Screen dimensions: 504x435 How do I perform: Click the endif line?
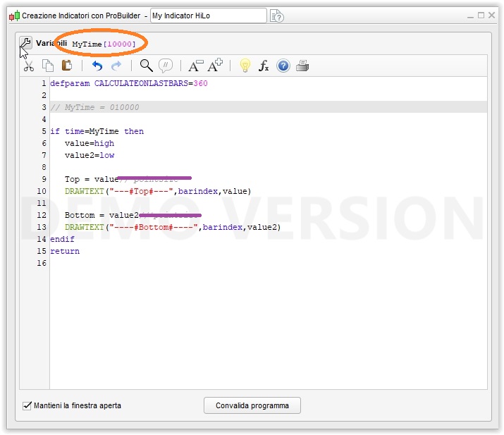pos(62,239)
